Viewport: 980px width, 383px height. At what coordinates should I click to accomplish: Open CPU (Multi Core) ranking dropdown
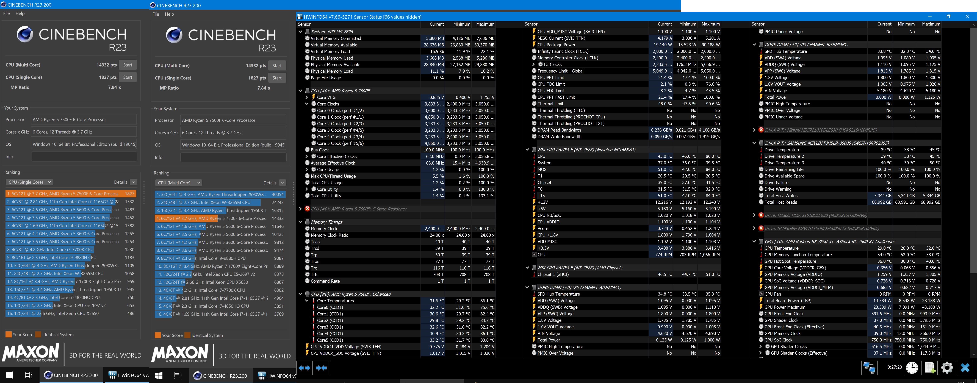[x=178, y=183]
